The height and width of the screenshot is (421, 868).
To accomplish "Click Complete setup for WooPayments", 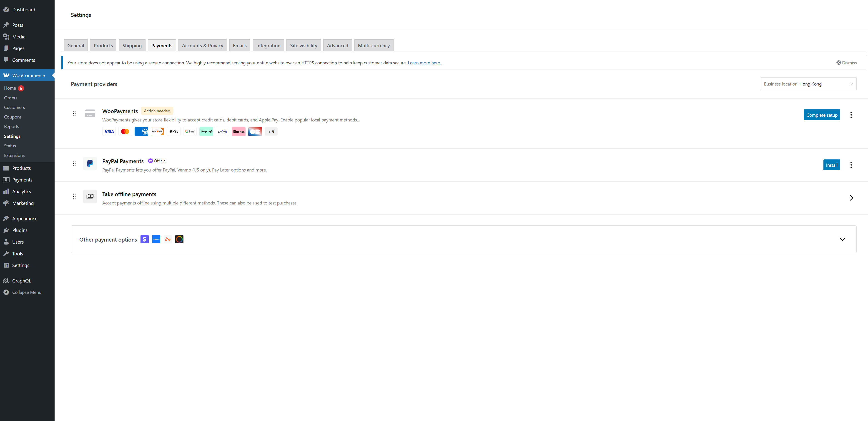I will click(821, 115).
